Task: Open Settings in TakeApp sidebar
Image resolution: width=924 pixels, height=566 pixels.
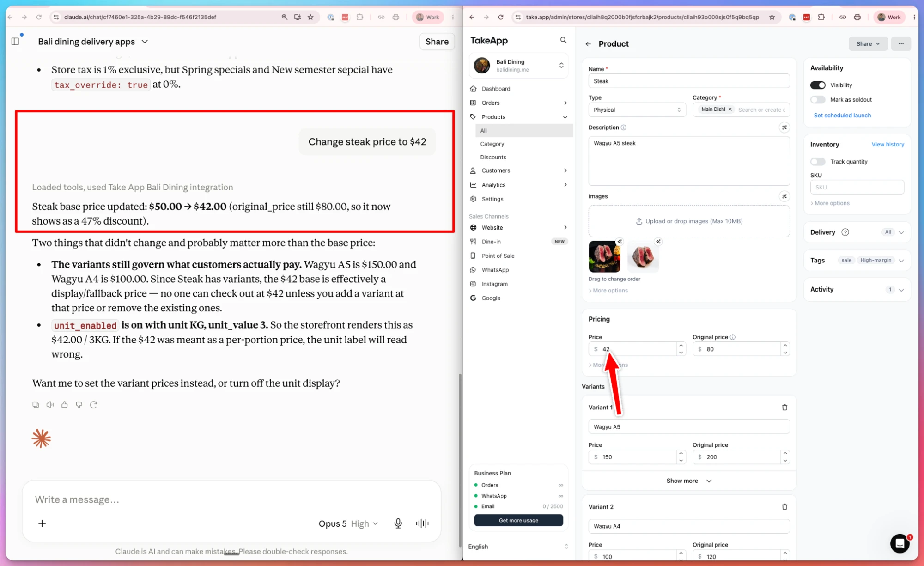Action: (492, 199)
